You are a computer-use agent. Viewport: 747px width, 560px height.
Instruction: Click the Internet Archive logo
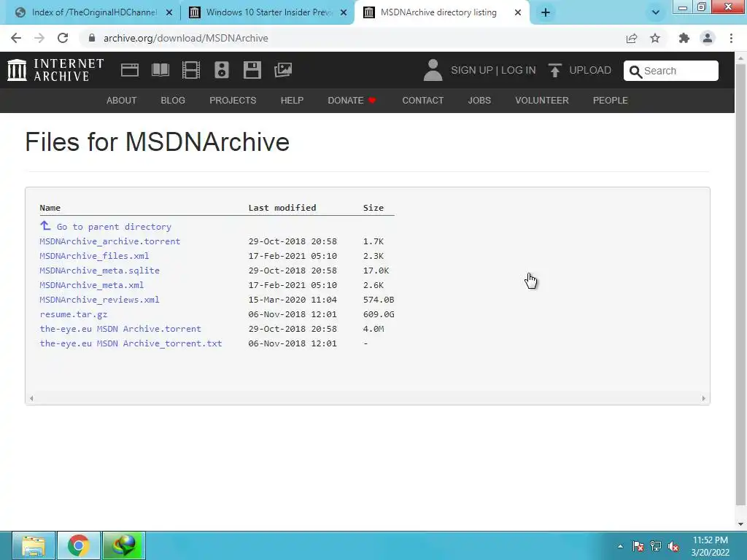(x=55, y=70)
